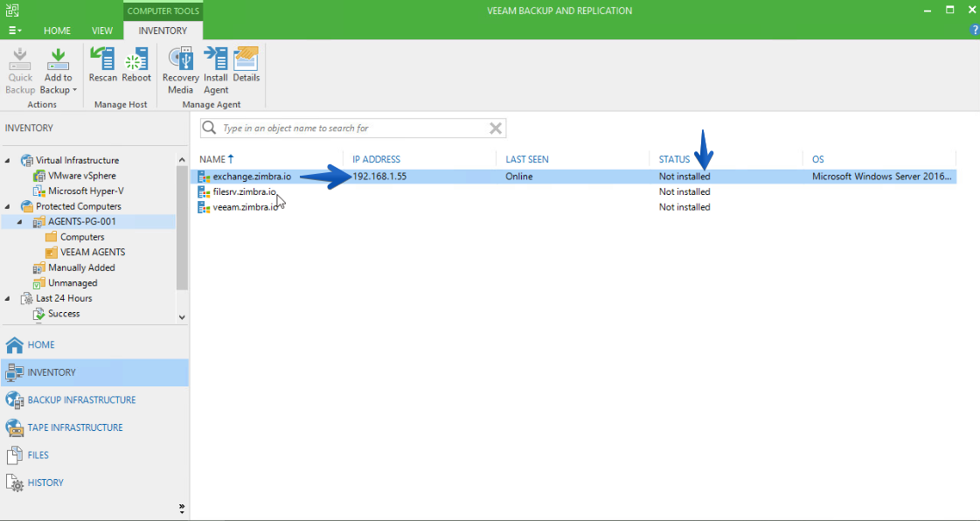Sort by the Status column header

coord(674,159)
